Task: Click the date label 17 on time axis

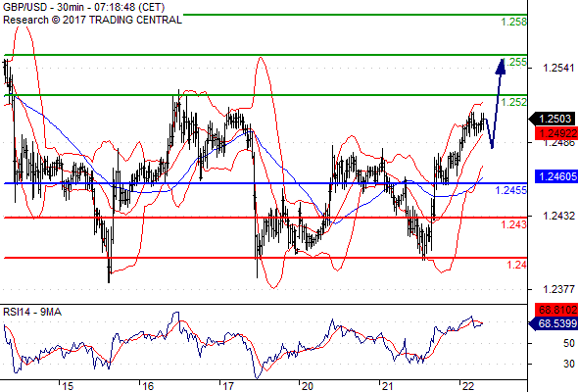Action: coord(228,386)
